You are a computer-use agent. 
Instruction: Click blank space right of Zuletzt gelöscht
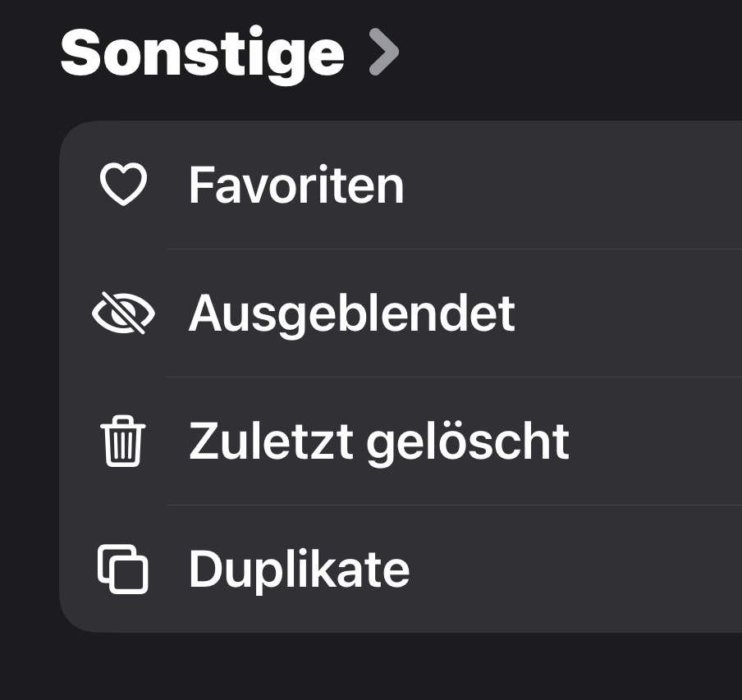(x=657, y=442)
